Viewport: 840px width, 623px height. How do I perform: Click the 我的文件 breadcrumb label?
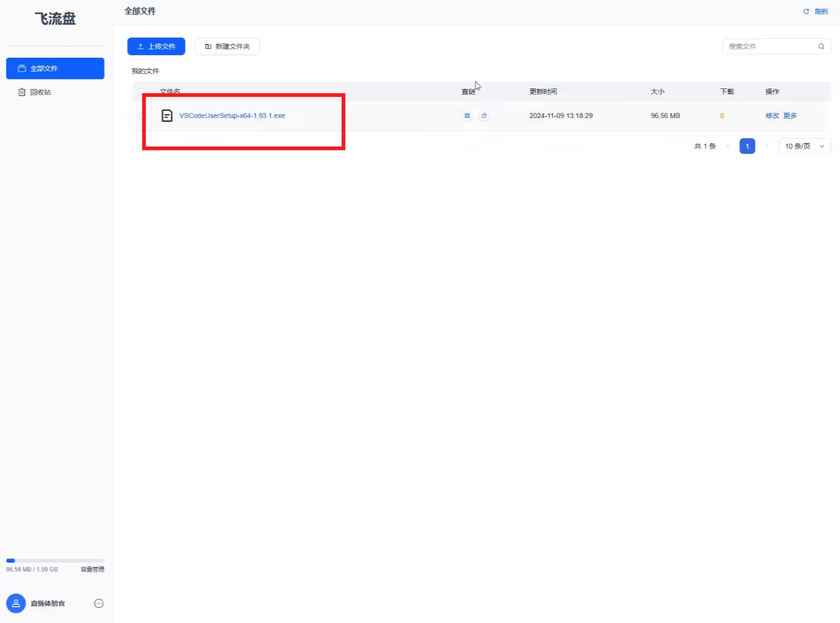pyautogui.click(x=146, y=71)
